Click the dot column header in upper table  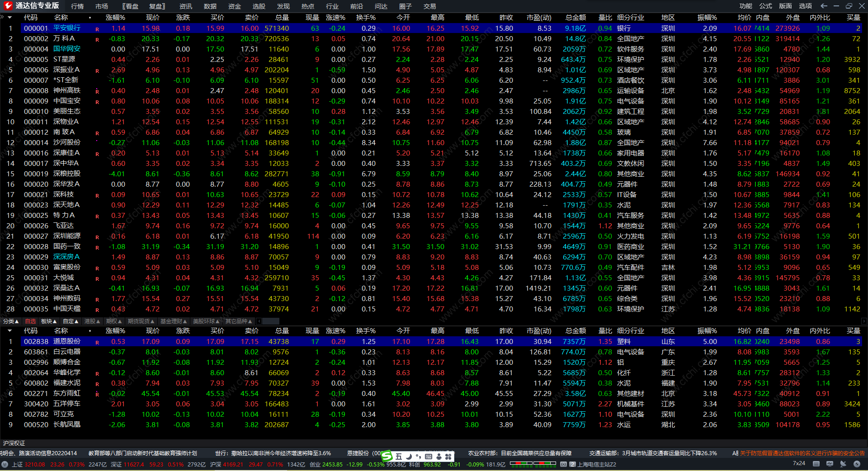point(90,18)
